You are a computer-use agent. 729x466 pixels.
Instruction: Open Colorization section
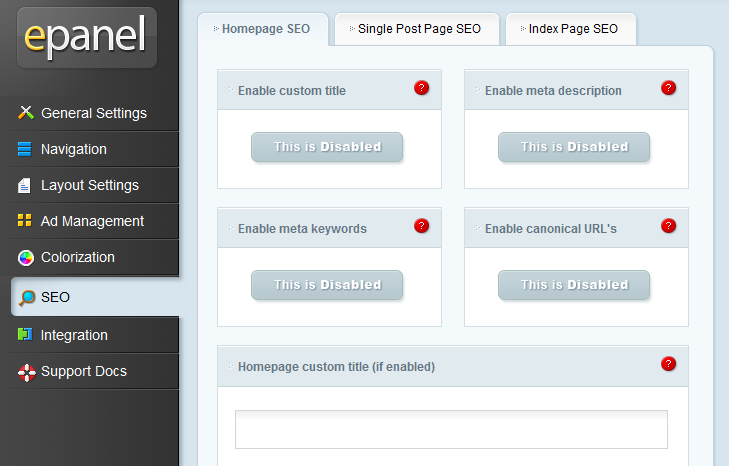tap(89, 257)
